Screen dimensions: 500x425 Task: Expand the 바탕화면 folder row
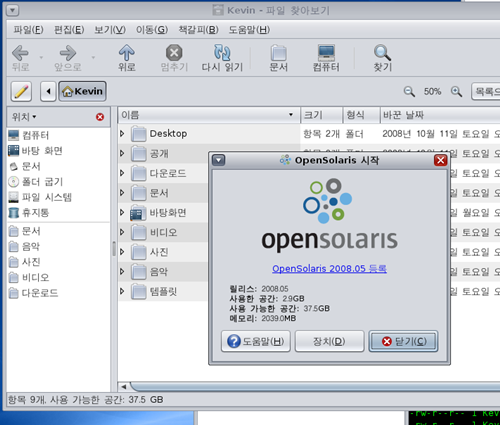(x=122, y=212)
